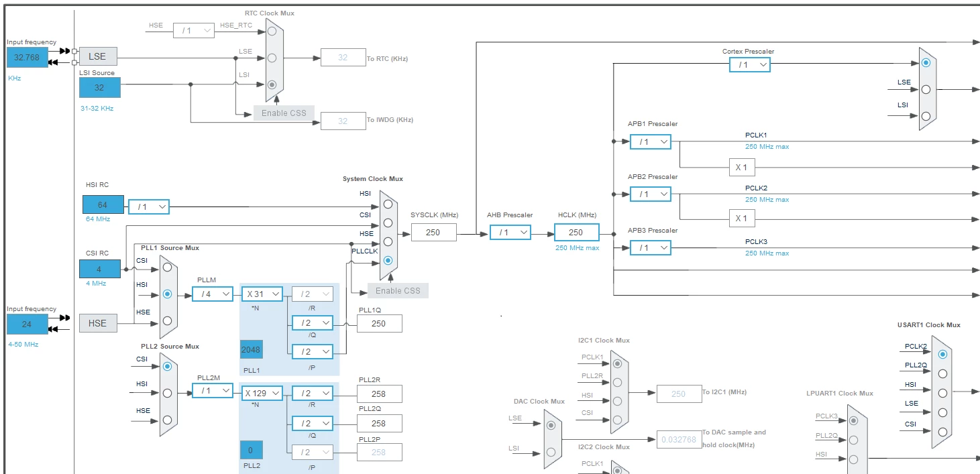Edit PLL1 fractional value 2048
This screenshot has width=980, height=474.
252,349
